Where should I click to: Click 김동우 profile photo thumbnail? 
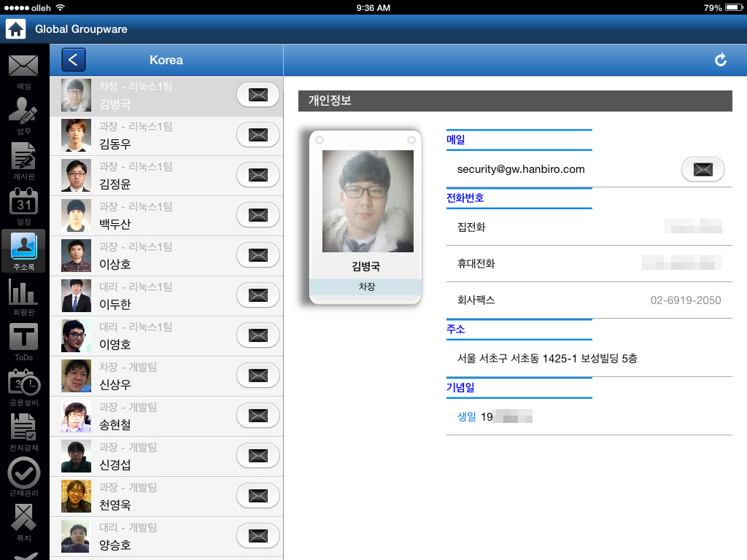coord(76,135)
